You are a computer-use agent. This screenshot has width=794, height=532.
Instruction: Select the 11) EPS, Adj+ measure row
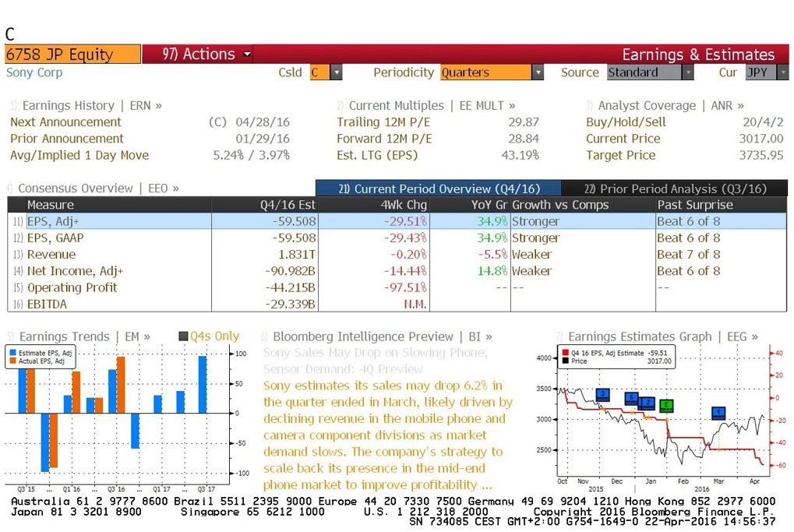pos(397,221)
